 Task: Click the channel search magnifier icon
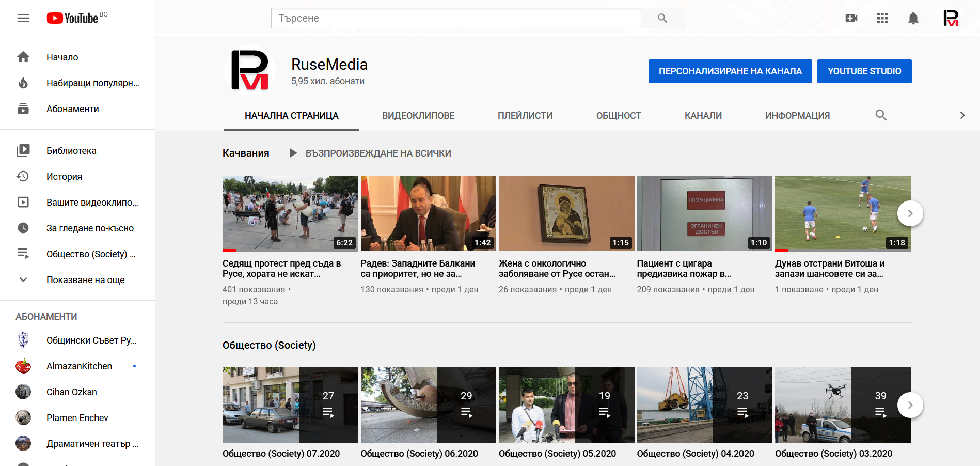point(881,115)
